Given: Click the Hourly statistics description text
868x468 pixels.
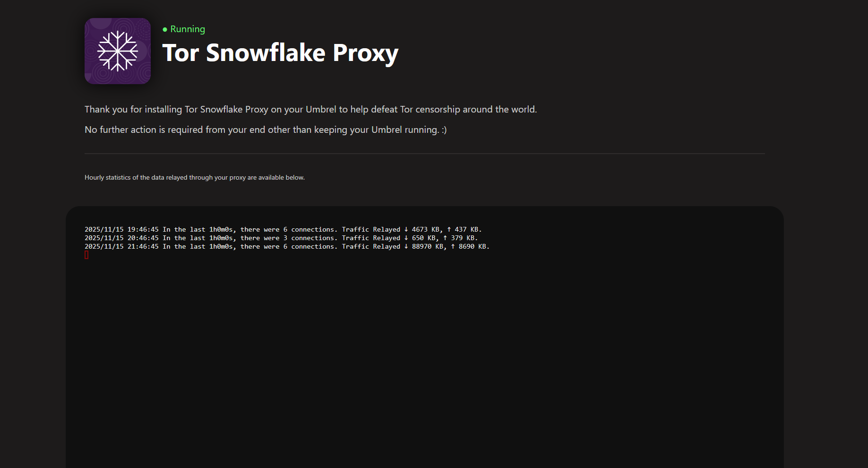Looking at the screenshot, I should tap(194, 178).
